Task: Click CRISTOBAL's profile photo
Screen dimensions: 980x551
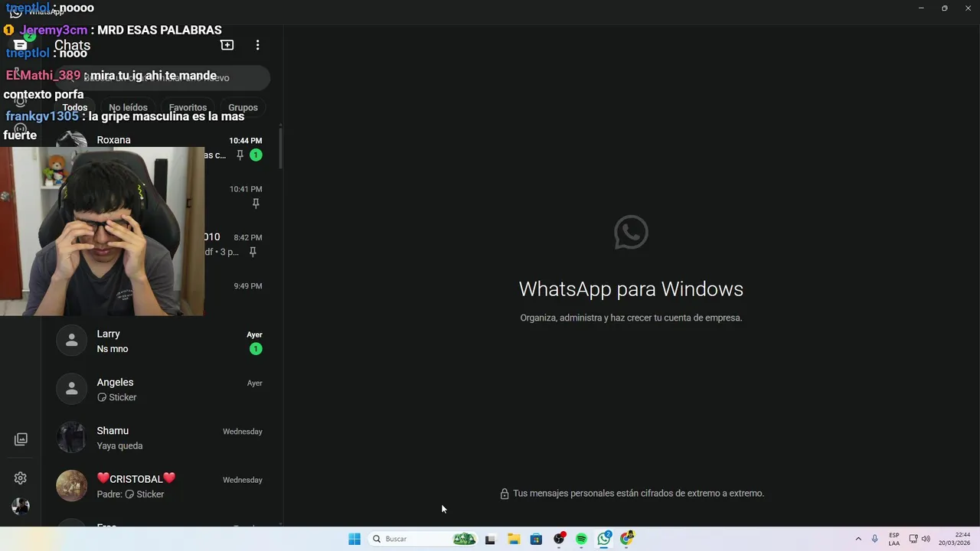Action: click(72, 486)
